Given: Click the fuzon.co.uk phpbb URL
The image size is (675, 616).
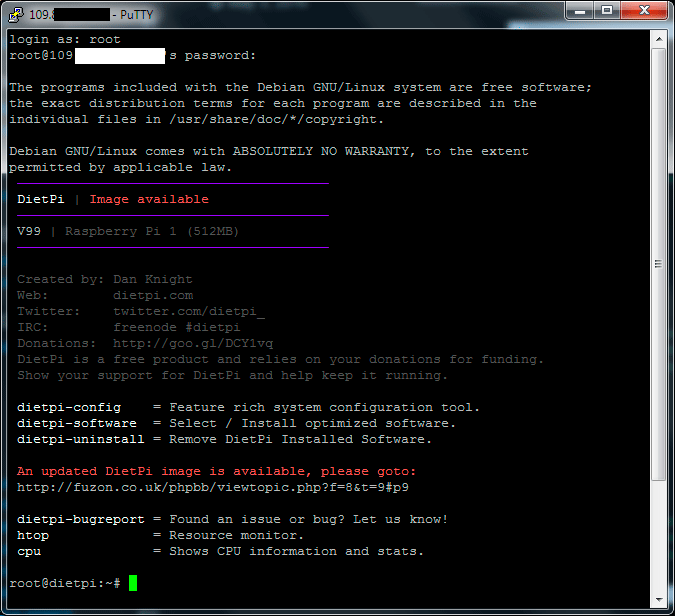Looking at the screenshot, I should coord(213,487).
